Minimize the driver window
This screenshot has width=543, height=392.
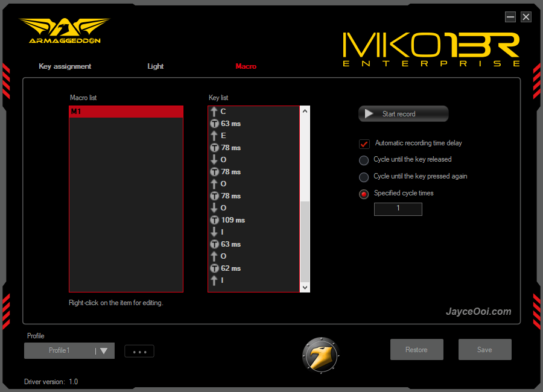click(510, 17)
